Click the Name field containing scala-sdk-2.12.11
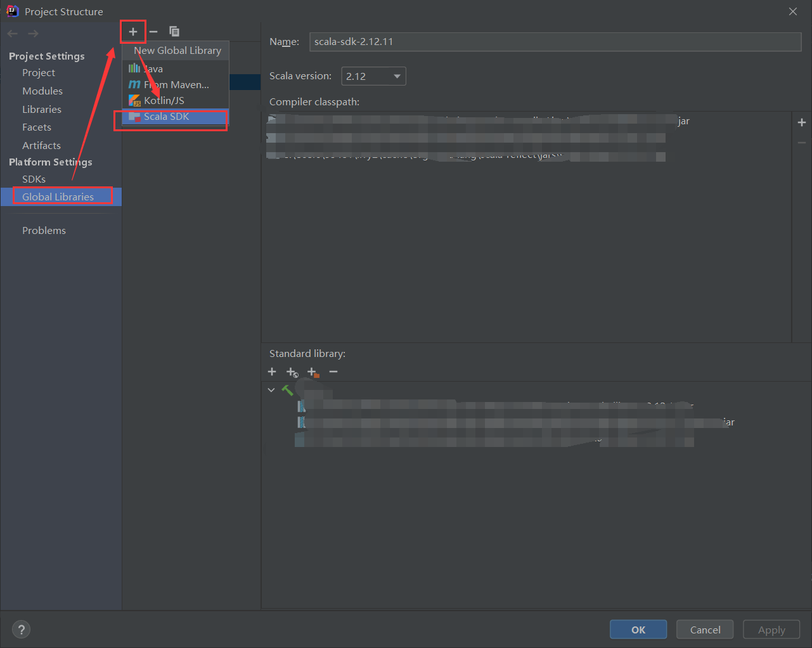Image resolution: width=812 pixels, height=648 pixels. 555,42
